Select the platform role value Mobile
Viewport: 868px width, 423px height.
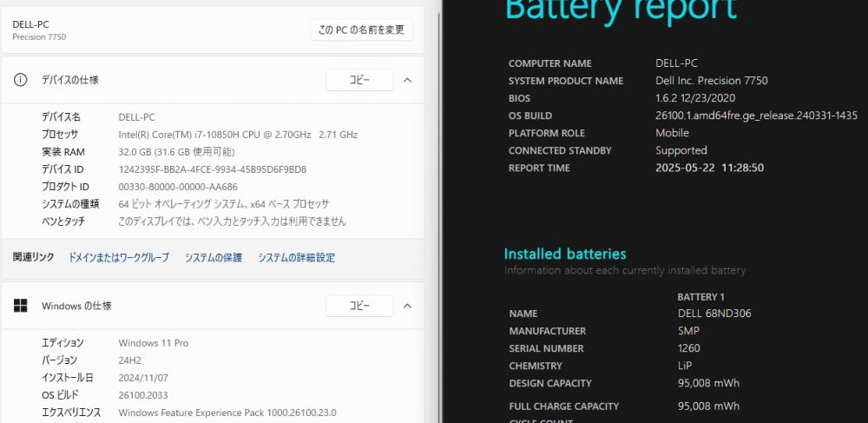click(x=672, y=133)
